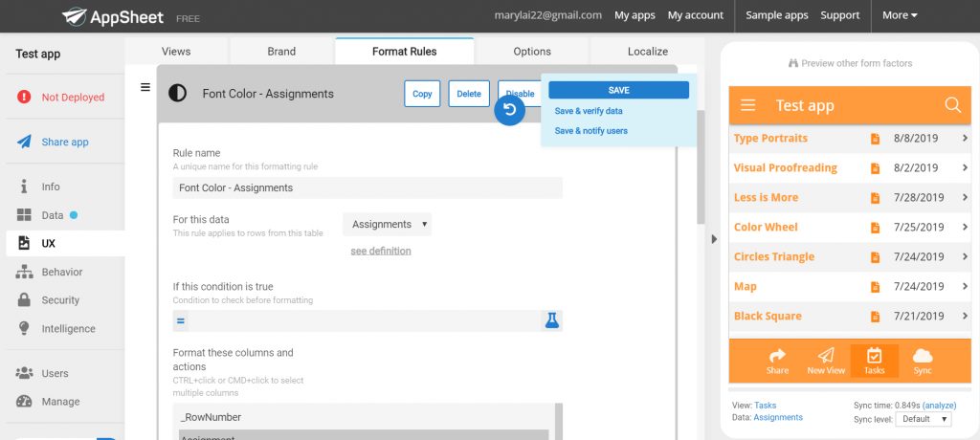
Task: Click the Rule name input field
Action: tap(367, 187)
